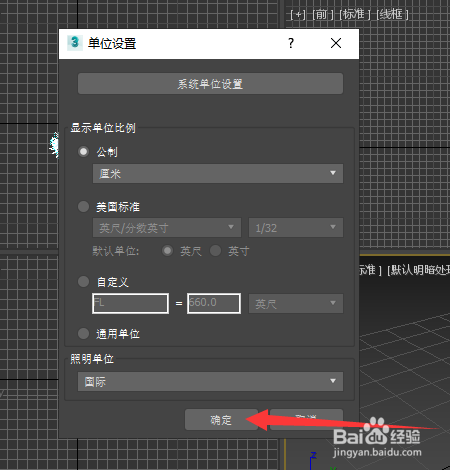Close the 单位设置 dialog

[x=336, y=43]
